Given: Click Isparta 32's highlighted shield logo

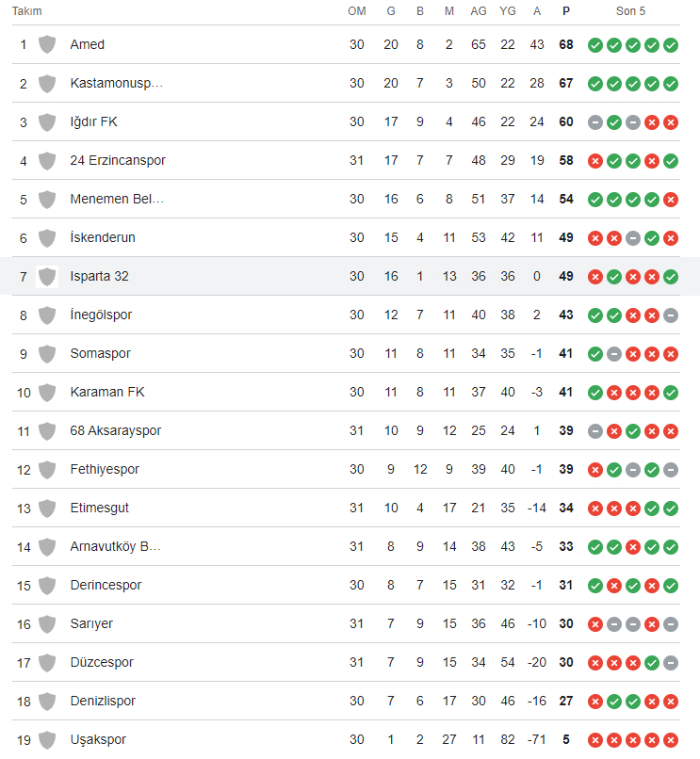Looking at the screenshot, I should (x=47, y=277).
